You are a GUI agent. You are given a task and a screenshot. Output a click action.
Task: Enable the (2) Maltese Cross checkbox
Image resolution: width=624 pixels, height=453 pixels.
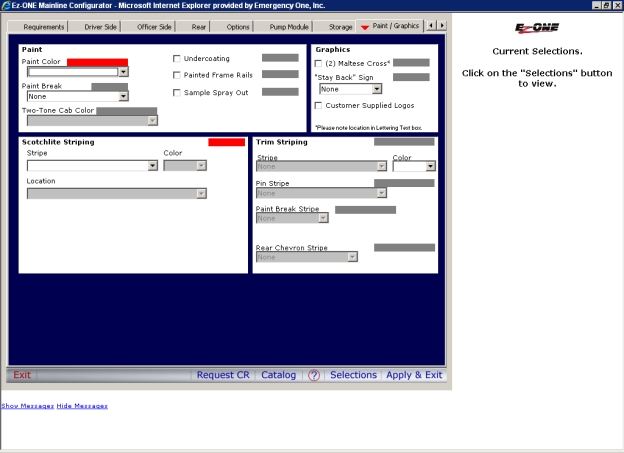coord(318,64)
